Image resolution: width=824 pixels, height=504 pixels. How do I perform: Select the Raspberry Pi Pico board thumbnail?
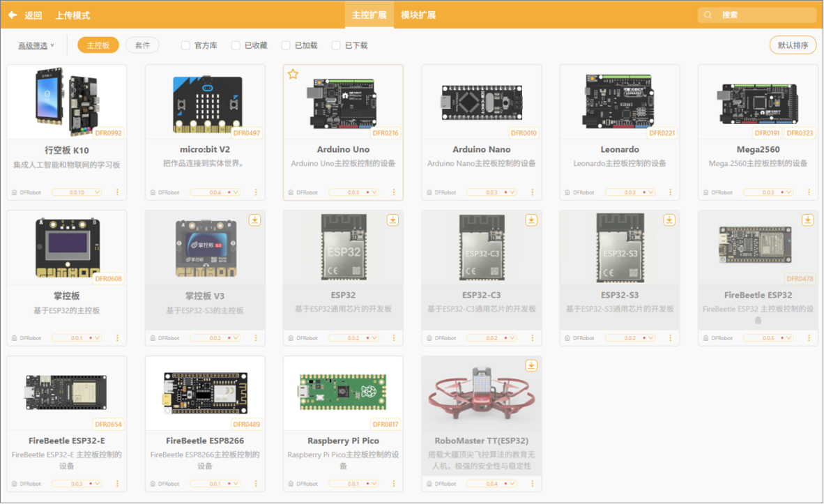tap(343, 392)
